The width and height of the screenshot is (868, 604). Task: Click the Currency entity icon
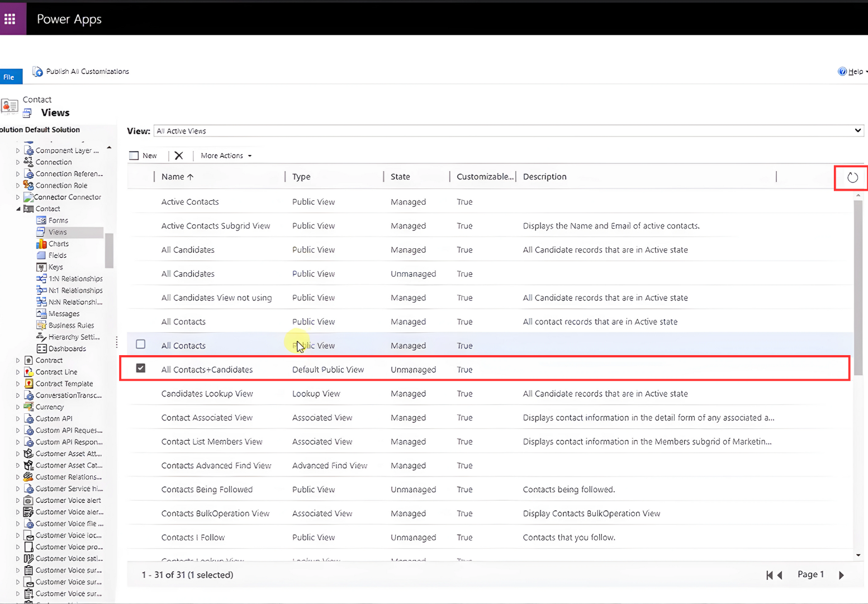29,407
